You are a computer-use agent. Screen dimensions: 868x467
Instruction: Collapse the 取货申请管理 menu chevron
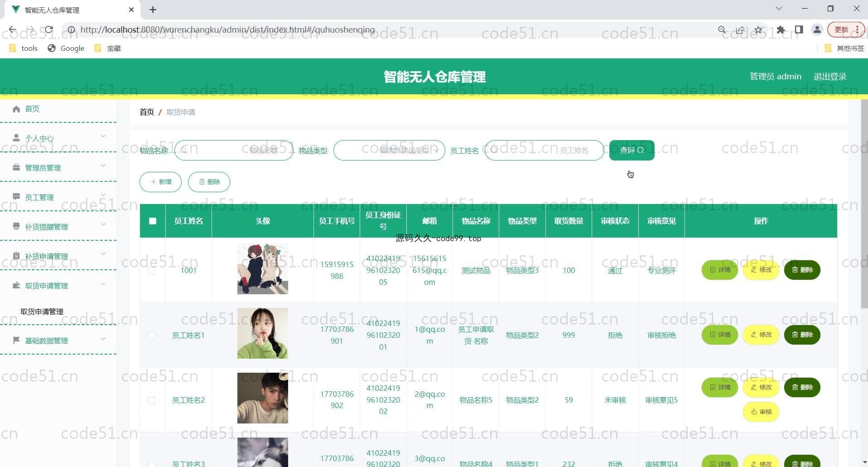click(103, 284)
